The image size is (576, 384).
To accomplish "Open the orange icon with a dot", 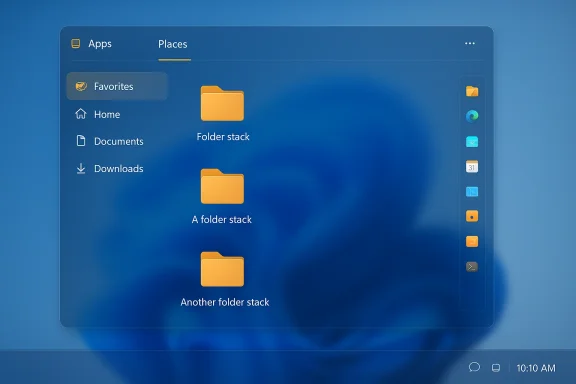I will 472,216.
